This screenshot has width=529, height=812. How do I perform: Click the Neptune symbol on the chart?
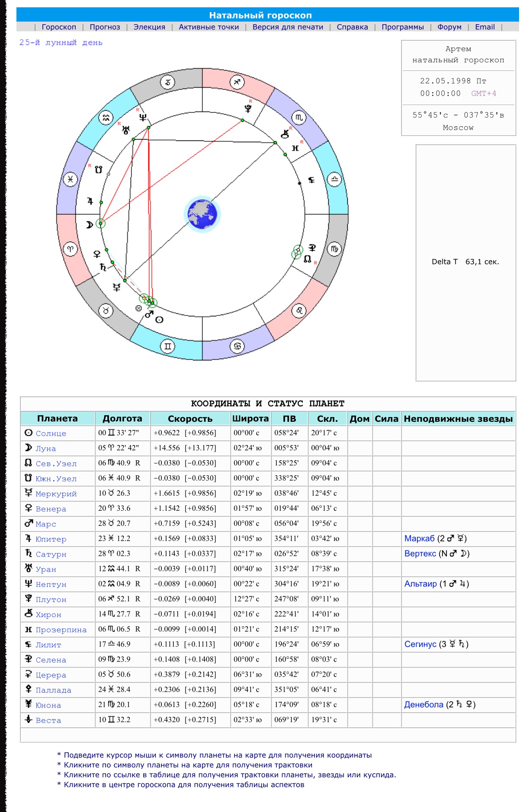pos(143,117)
